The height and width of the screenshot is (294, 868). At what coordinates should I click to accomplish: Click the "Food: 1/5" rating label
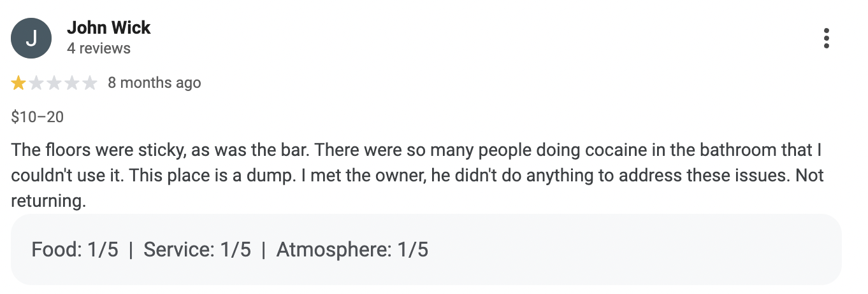(75, 249)
